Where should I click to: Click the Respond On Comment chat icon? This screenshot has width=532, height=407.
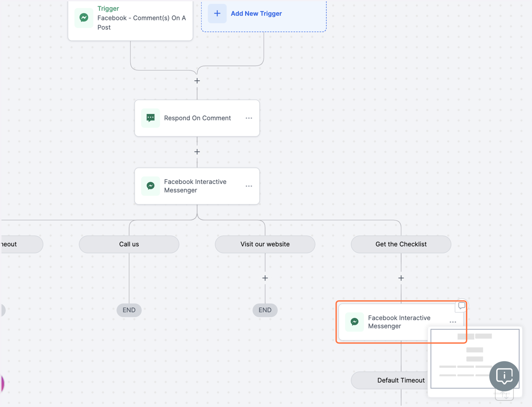tap(151, 118)
